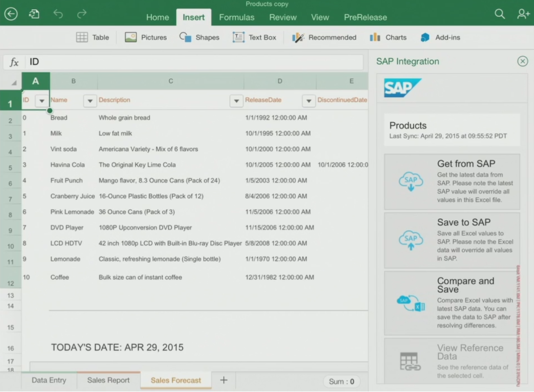Open the search magnifier icon
This screenshot has width=534, height=392.
(x=500, y=14)
